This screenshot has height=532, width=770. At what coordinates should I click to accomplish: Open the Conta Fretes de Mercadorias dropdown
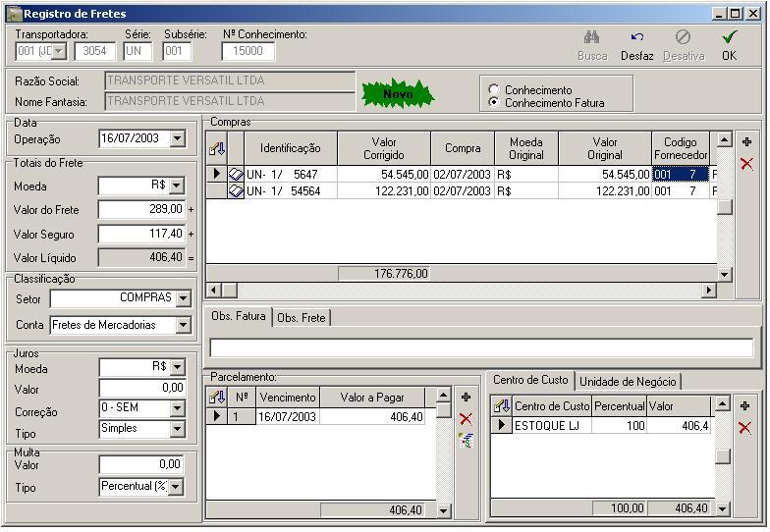[x=183, y=325]
